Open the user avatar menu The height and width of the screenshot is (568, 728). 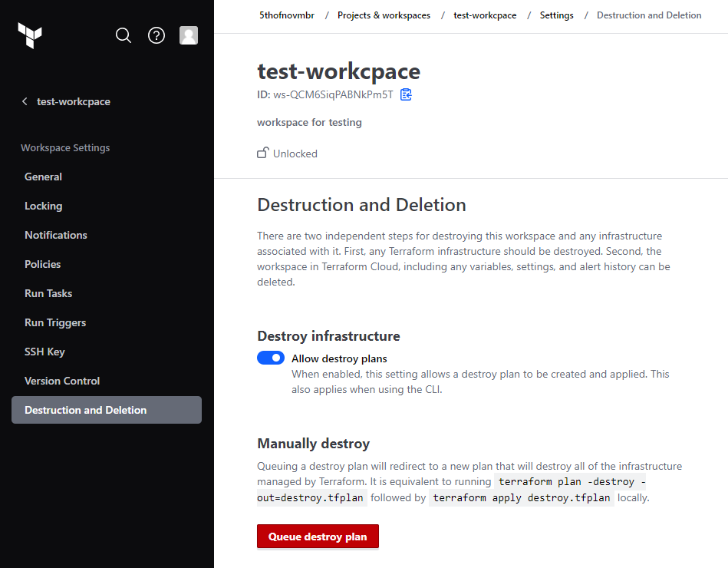189,35
